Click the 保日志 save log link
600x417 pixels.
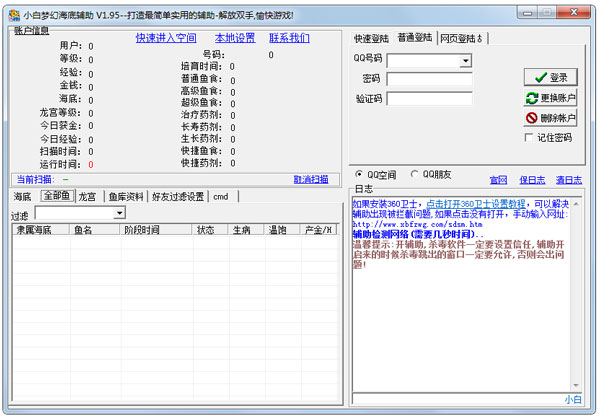point(532,180)
